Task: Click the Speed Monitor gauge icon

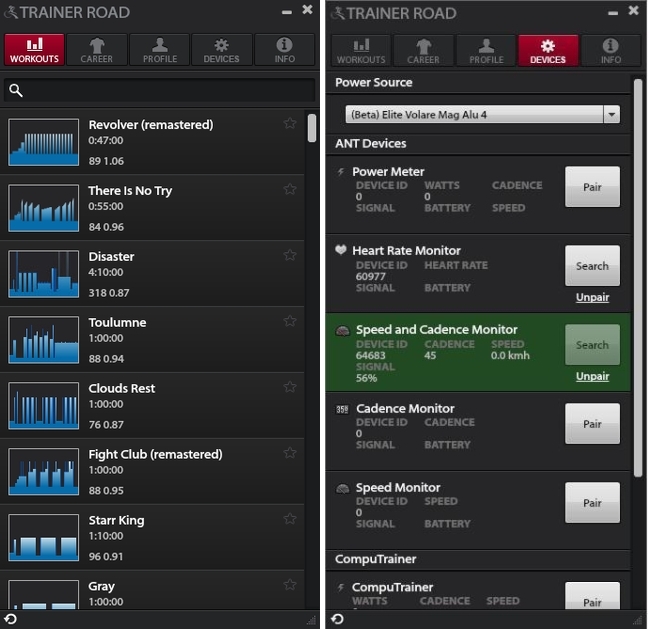Action: pyautogui.click(x=342, y=489)
